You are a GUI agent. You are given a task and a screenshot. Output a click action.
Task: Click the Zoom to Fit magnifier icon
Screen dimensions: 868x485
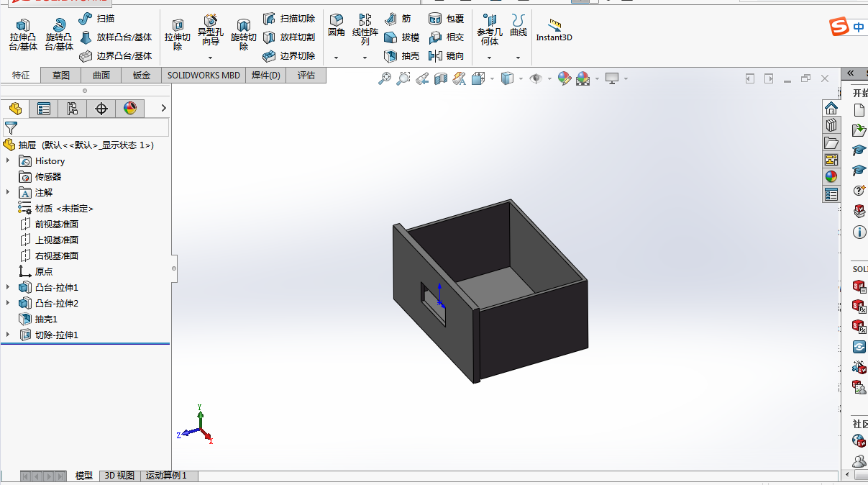385,78
